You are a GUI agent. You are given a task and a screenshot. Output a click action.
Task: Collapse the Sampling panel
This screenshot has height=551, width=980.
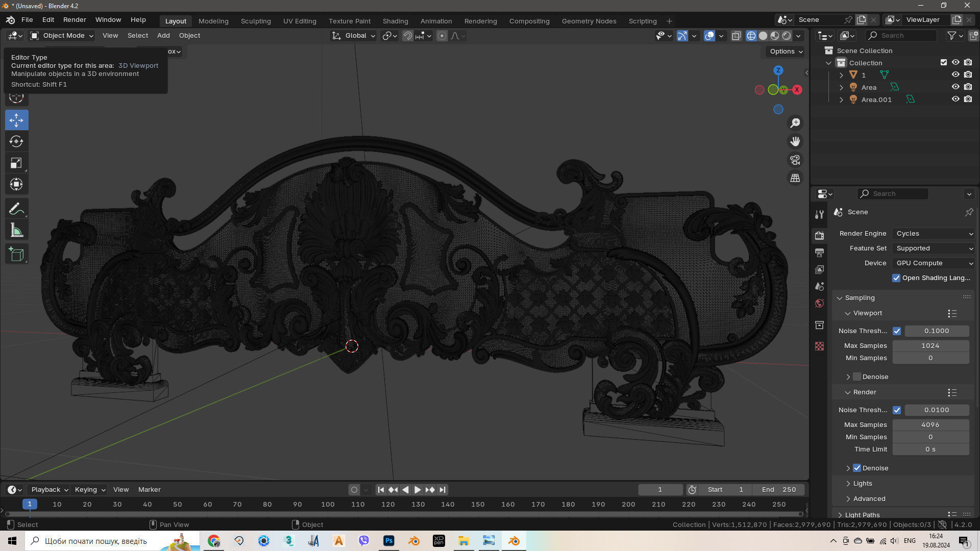click(840, 298)
